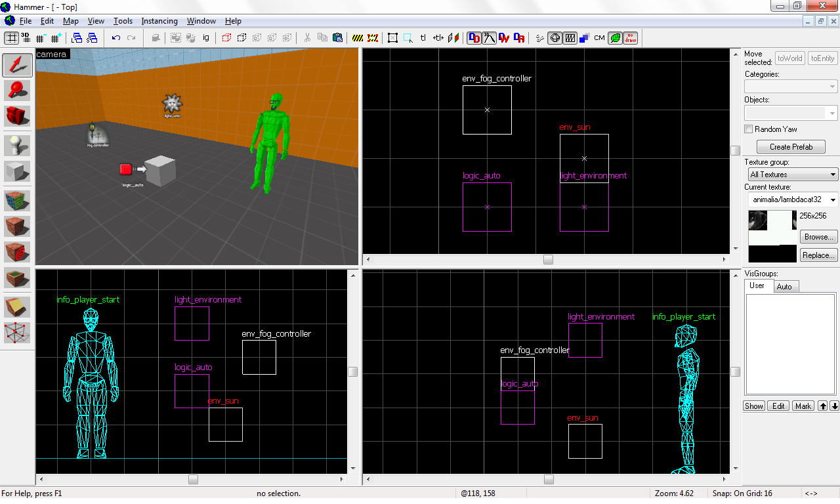Click the toEntity button
This screenshot has width=840, height=504.
pos(822,58)
